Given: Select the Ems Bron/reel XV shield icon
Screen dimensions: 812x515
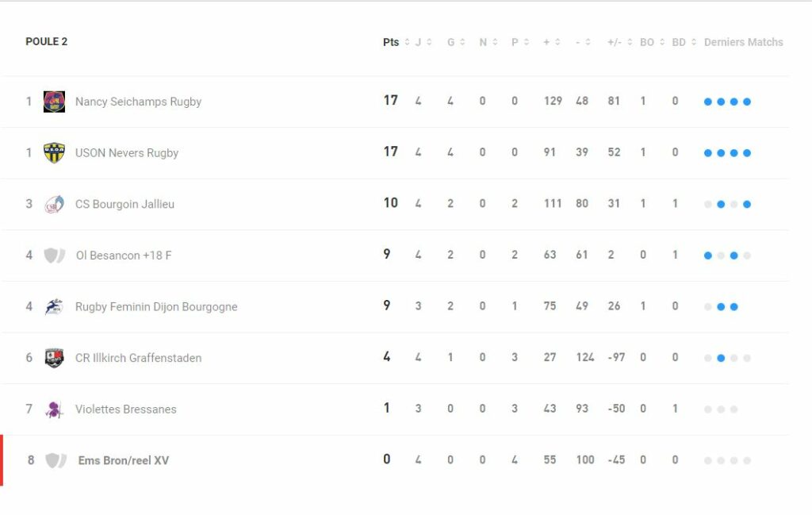Looking at the screenshot, I should pos(56,460).
